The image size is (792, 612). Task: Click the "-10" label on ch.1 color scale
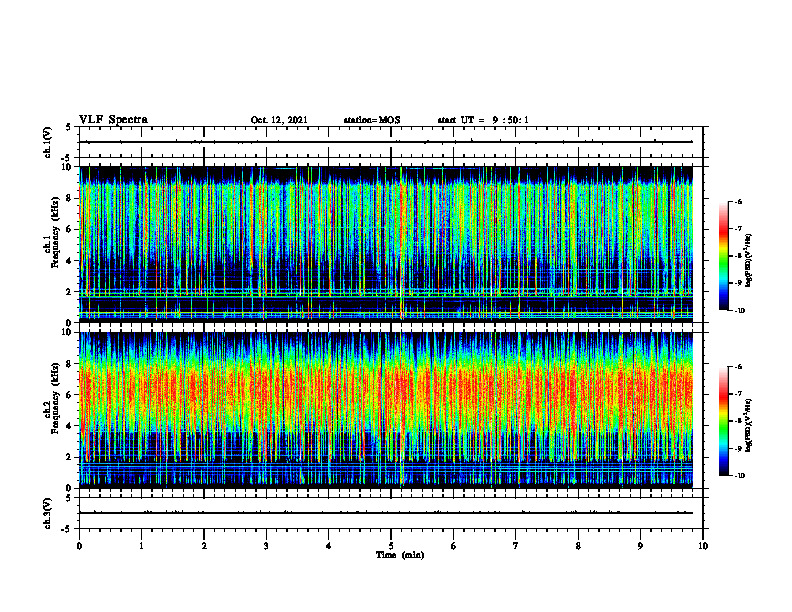tap(739, 311)
